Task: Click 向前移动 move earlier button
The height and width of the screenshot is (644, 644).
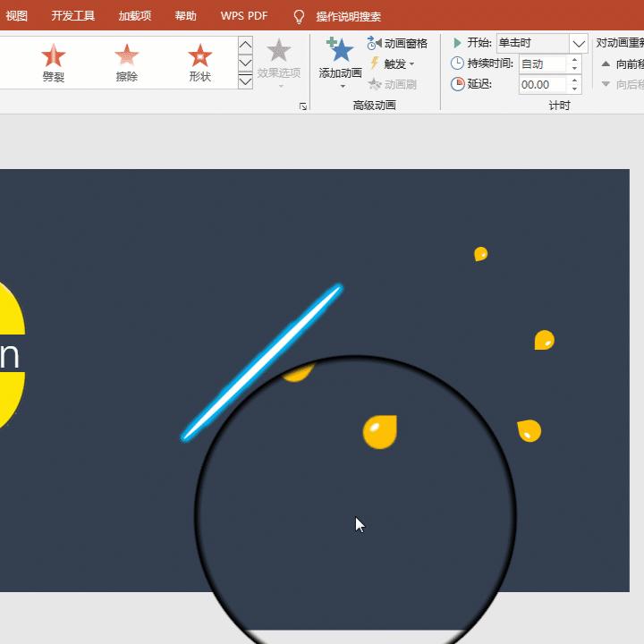Action: (x=622, y=64)
